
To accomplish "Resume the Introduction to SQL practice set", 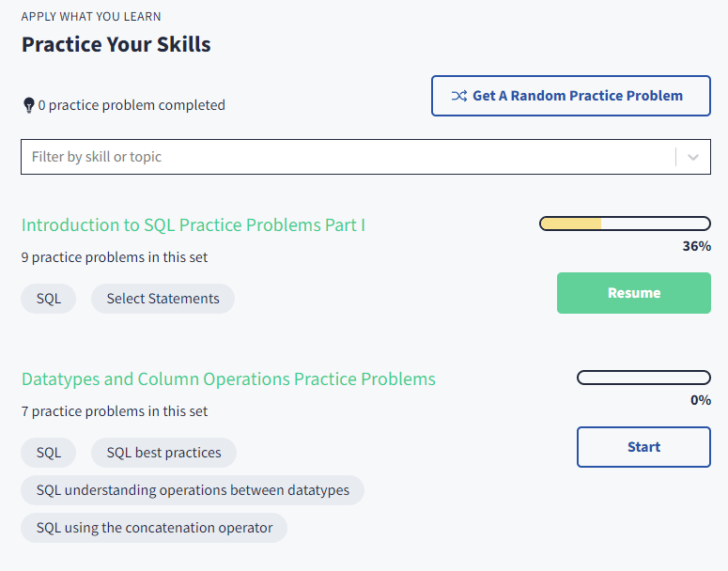I will pos(634,293).
